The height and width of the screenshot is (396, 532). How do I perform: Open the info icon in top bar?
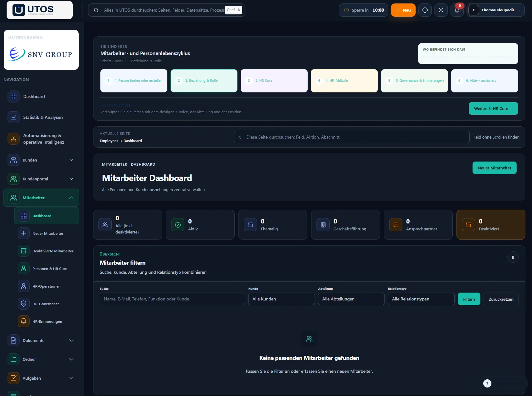tap(425, 10)
